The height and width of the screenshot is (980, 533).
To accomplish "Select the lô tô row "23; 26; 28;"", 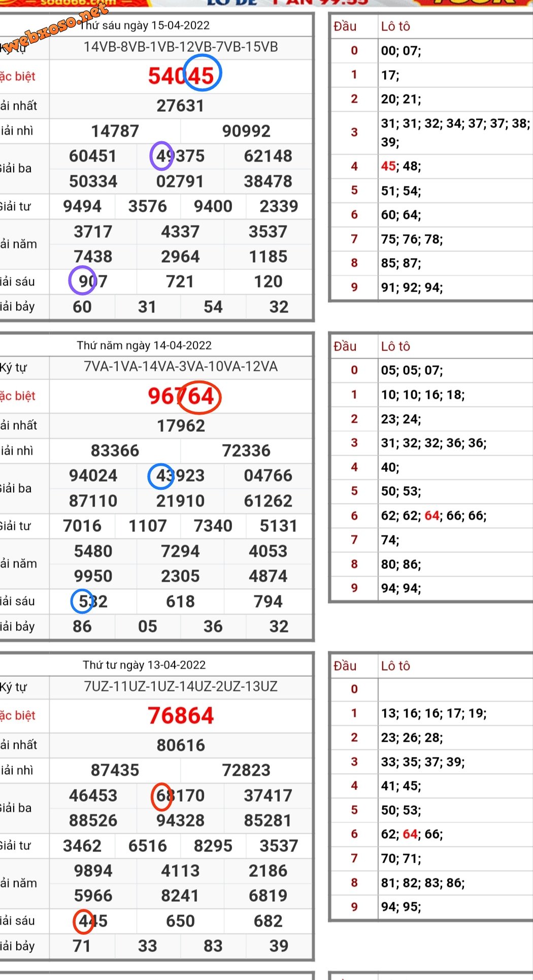I will [412, 738].
